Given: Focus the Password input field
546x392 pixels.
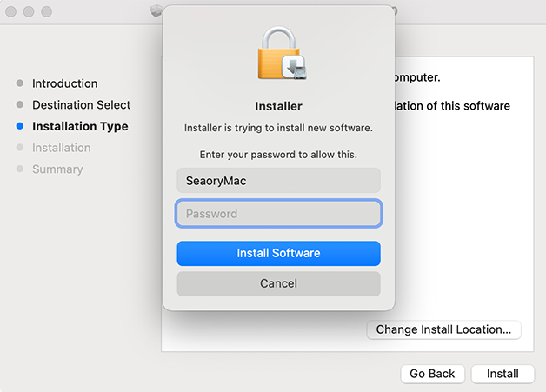Looking at the screenshot, I should 278,214.
